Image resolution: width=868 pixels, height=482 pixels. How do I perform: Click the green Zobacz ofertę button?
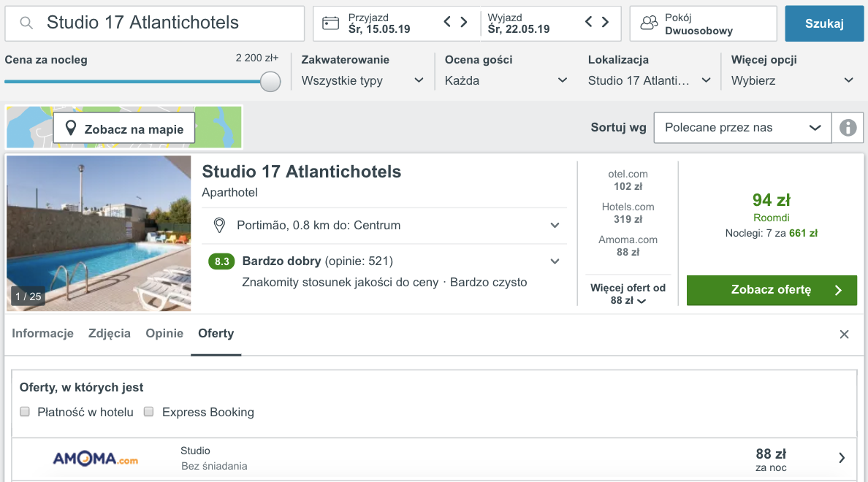[x=772, y=290]
